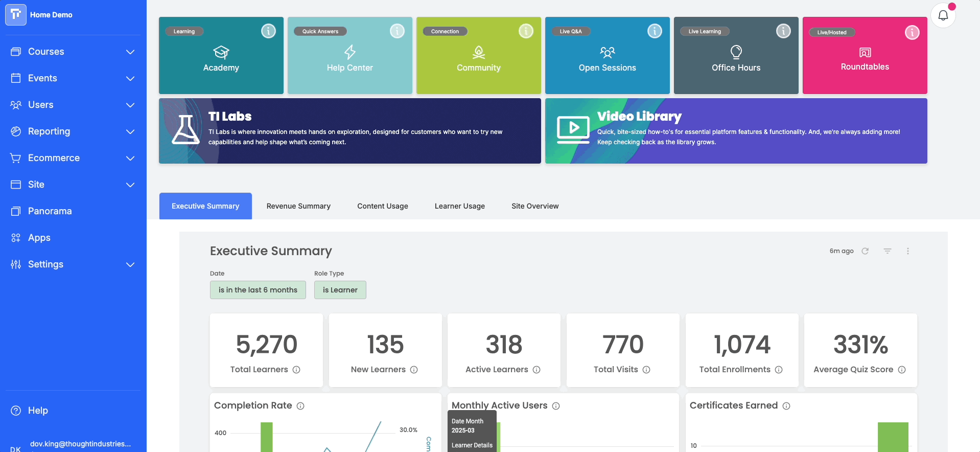Expand the Settings sidebar chevron
The width and height of the screenshot is (980, 452).
[130, 264]
